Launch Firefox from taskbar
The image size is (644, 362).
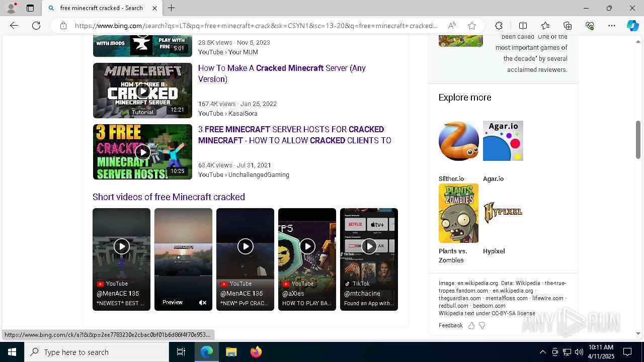click(x=256, y=352)
